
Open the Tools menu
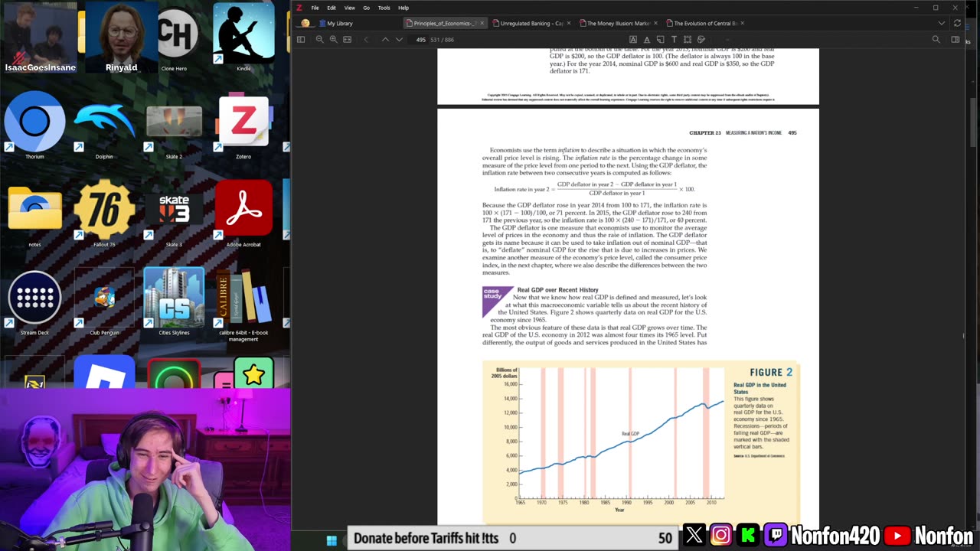pyautogui.click(x=384, y=8)
